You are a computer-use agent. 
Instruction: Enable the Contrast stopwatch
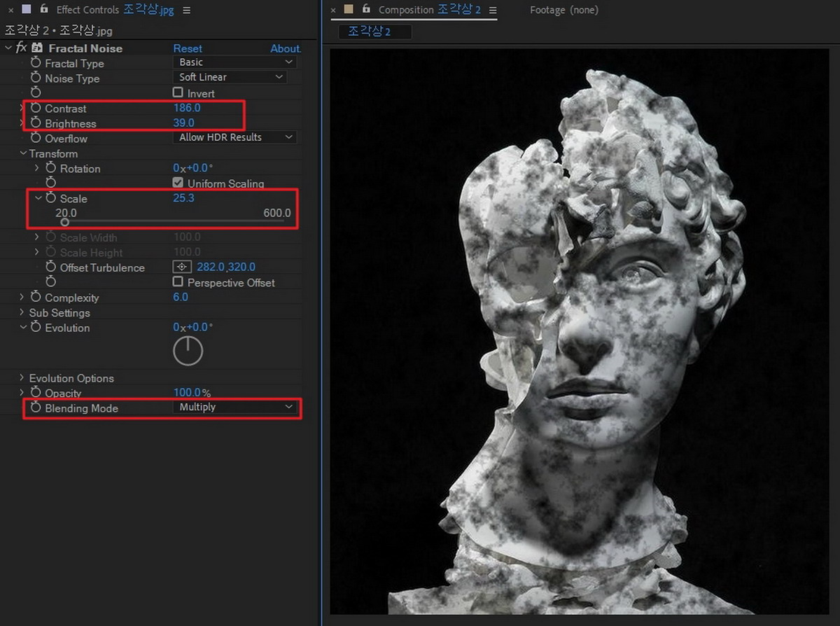[x=36, y=109]
